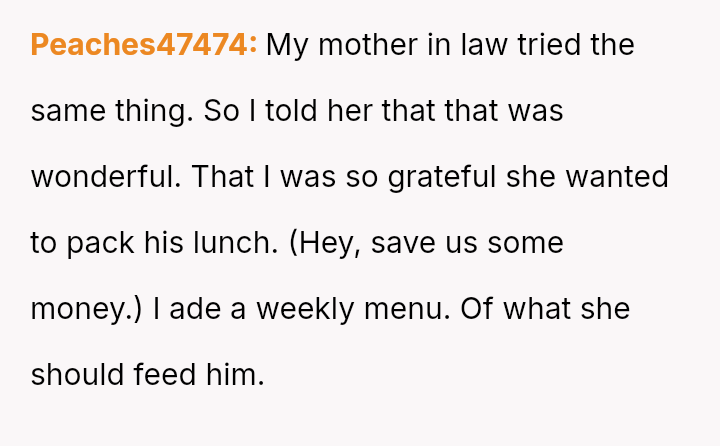Image resolution: width=720 pixels, height=446 pixels.
Task: Click the word "thing" in the second line
Action: coord(156,111)
